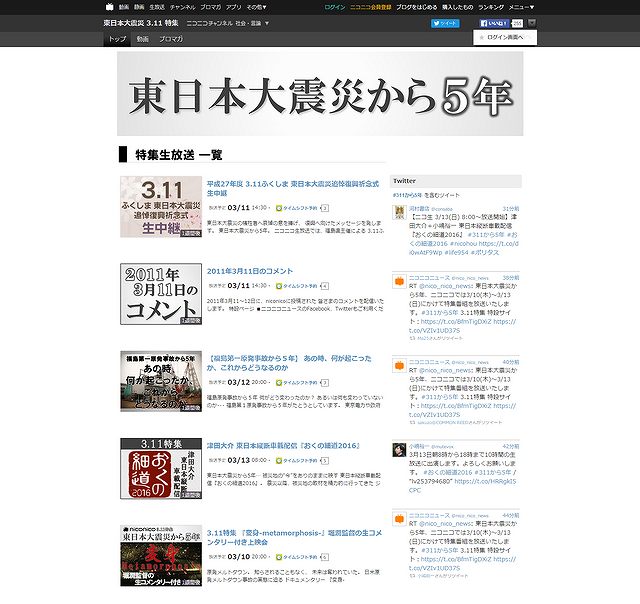
Task: Open the 生放送 link in top bar
Action: click(157, 7)
